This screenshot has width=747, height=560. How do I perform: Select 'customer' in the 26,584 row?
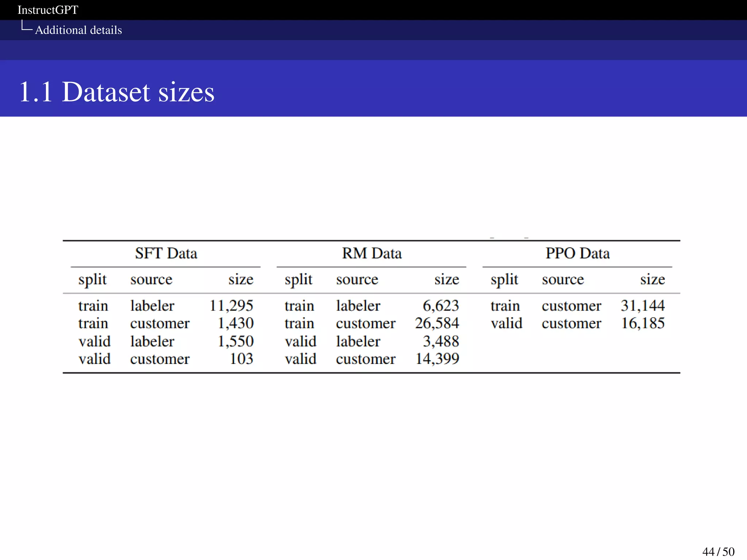click(x=366, y=323)
